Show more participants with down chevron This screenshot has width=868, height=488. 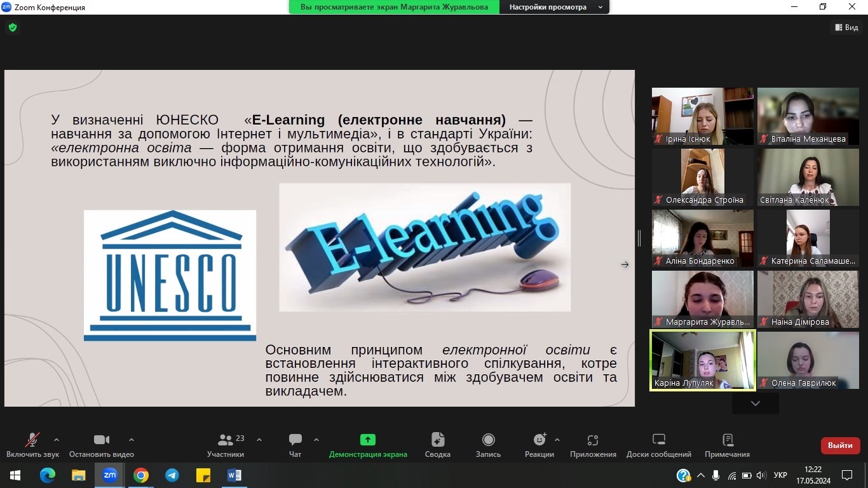[755, 403]
